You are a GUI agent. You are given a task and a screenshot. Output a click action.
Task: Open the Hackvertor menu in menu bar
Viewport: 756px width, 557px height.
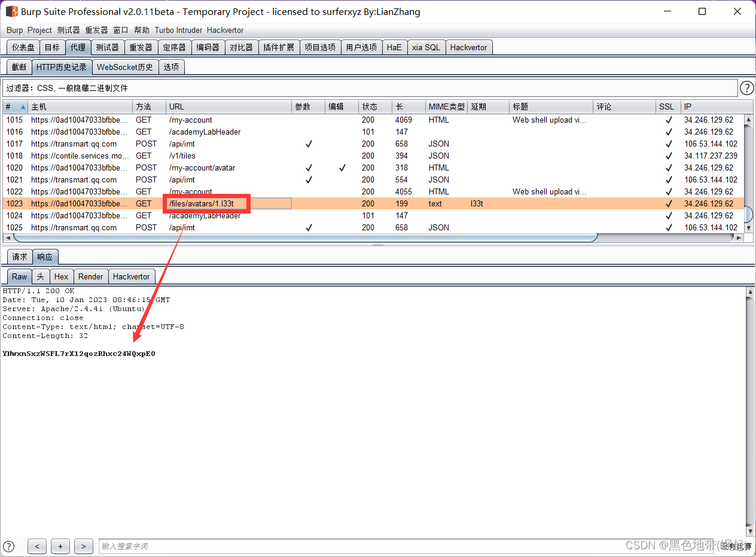(x=225, y=30)
